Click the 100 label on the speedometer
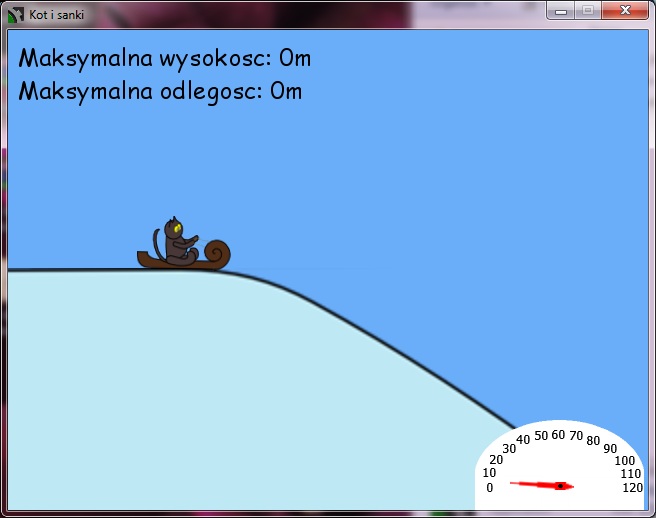656x518 pixels. click(624, 460)
